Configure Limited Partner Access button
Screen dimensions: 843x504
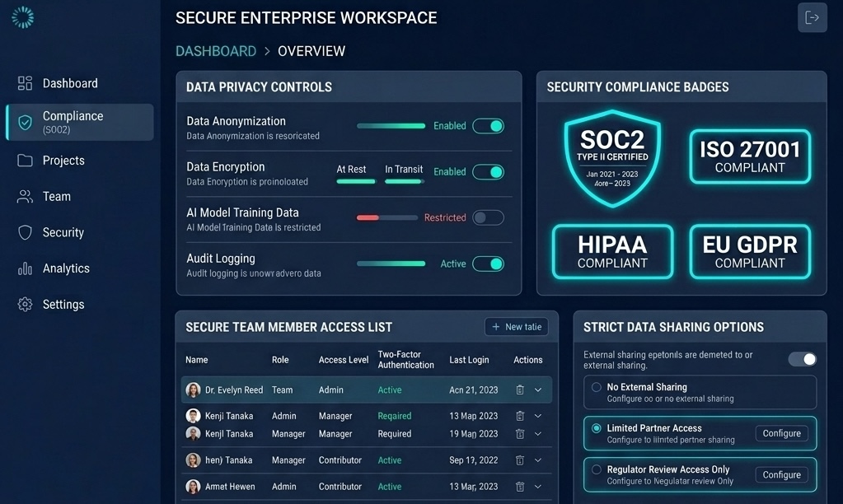coord(782,433)
